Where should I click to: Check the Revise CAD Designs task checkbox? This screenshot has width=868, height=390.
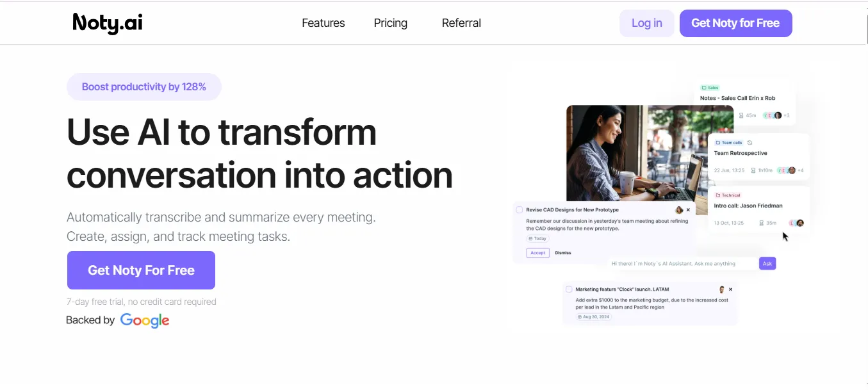[520, 210]
